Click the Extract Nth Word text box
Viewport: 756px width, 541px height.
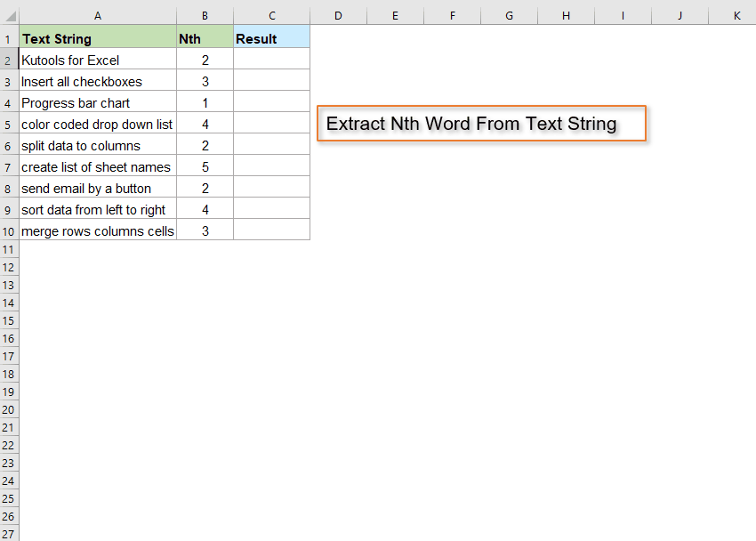coord(481,124)
